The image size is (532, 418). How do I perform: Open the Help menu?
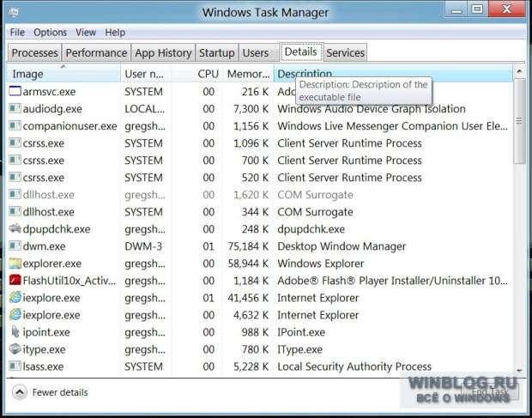tap(115, 33)
